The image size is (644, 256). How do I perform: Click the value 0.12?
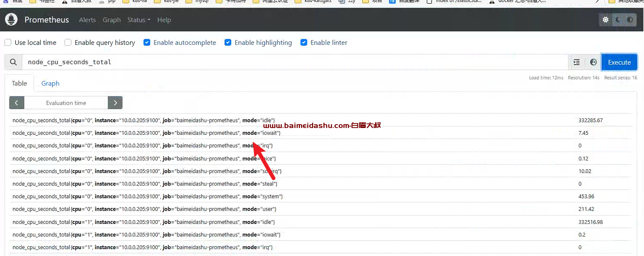(583, 159)
